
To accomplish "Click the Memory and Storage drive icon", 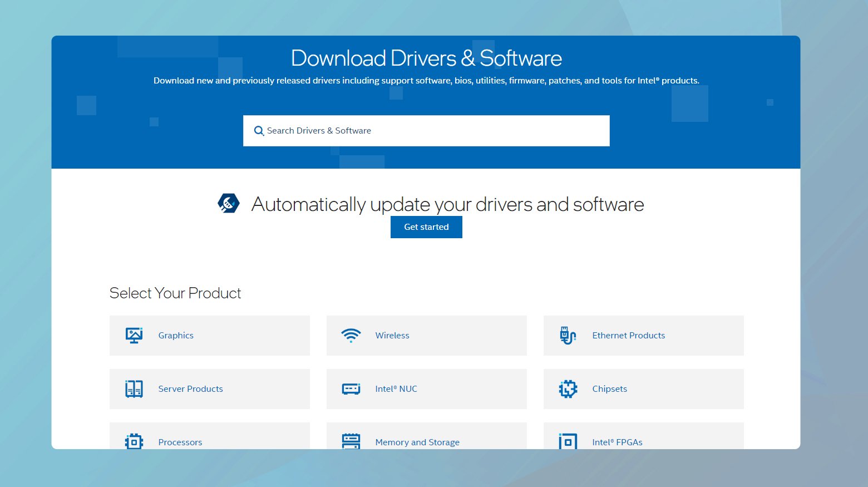I will [351, 441].
